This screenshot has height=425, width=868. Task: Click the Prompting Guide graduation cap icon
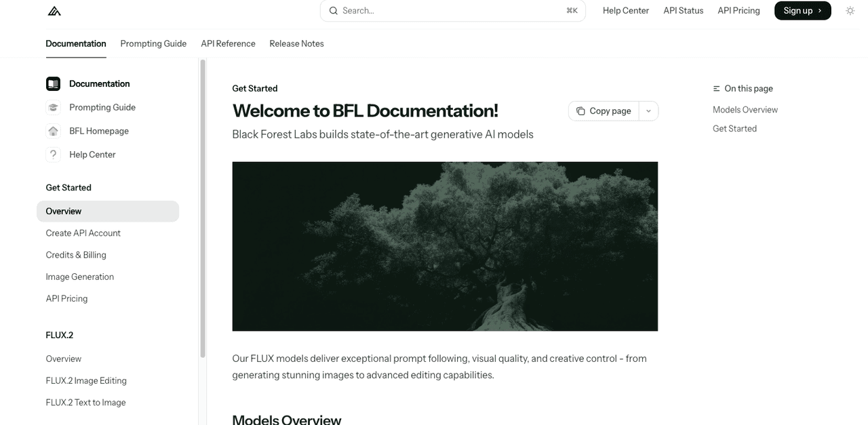tap(53, 108)
